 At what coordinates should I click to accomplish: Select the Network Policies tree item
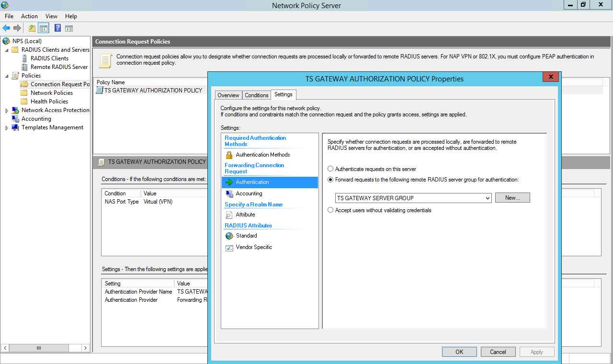click(52, 93)
